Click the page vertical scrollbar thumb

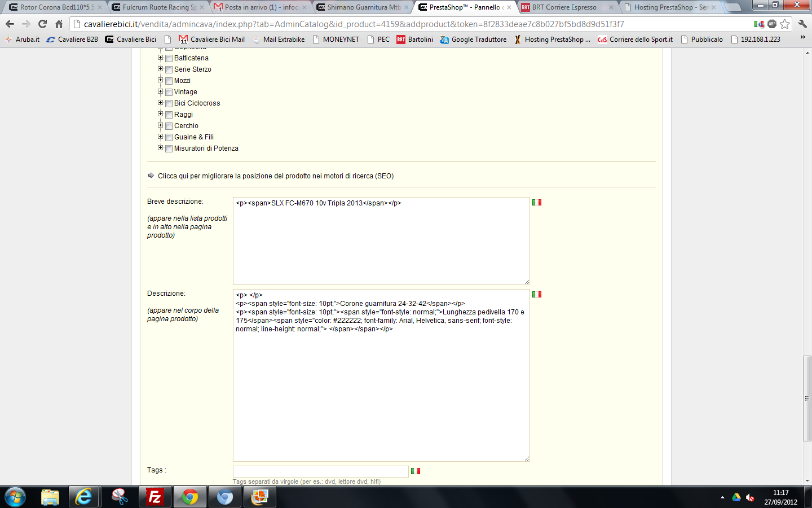coord(807,398)
